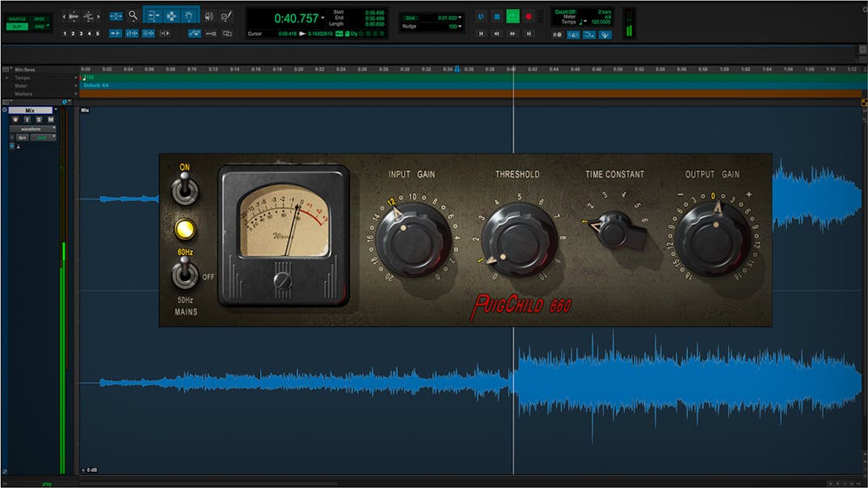Click the Play button in transport
The image size is (868, 488).
point(512,15)
